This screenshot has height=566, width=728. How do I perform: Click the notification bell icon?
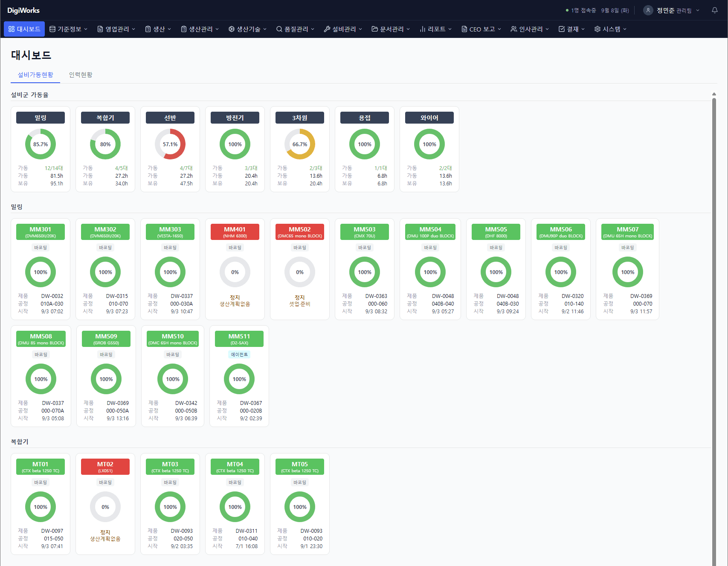coord(714,10)
